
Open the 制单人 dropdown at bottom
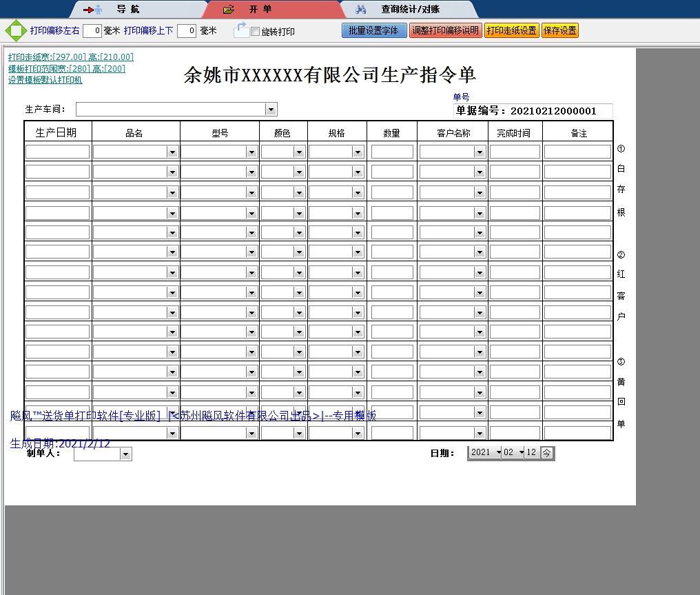click(125, 454)
